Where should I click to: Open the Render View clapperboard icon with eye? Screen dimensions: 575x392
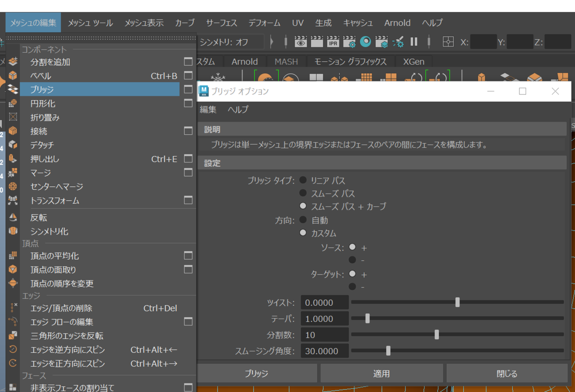pos(300,42)
